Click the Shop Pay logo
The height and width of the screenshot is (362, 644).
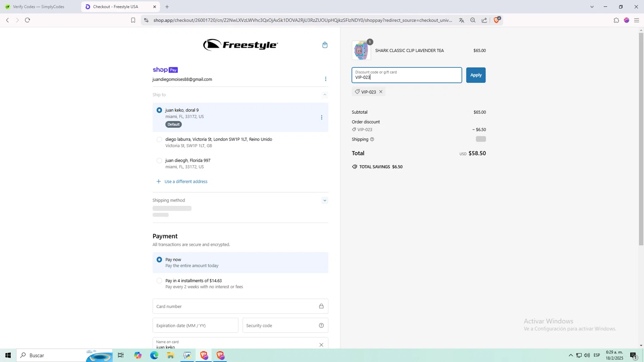165,70
